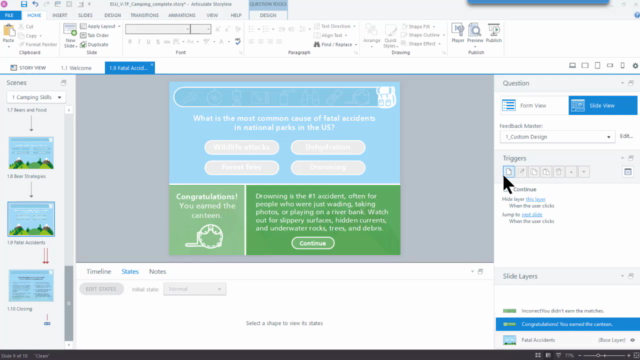Screen dimensions: 640x360
Task: Click the Find / Replace binoculars icon
Action: [317, 44]
